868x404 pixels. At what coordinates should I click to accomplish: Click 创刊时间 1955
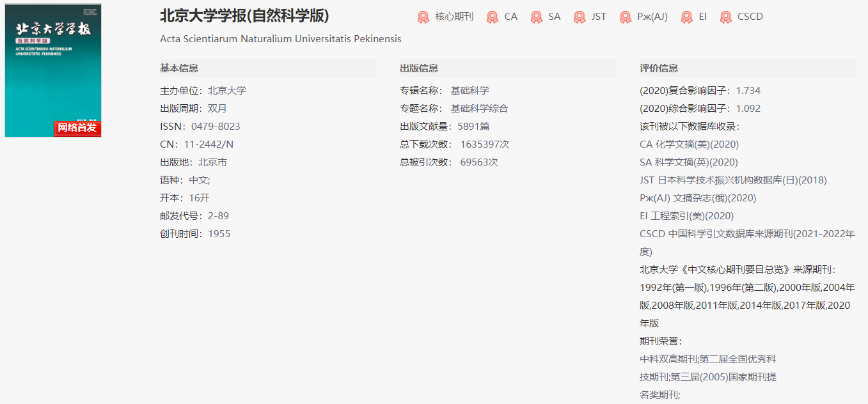[x=195, y=234]
